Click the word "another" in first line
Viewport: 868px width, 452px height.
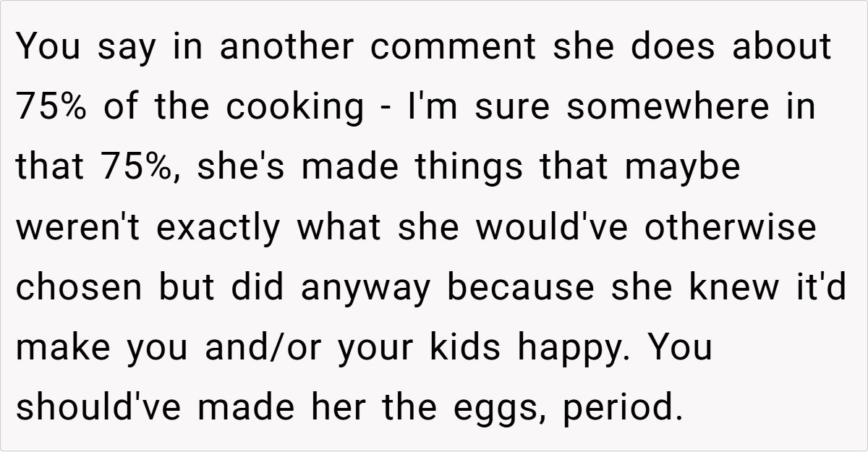287,47
